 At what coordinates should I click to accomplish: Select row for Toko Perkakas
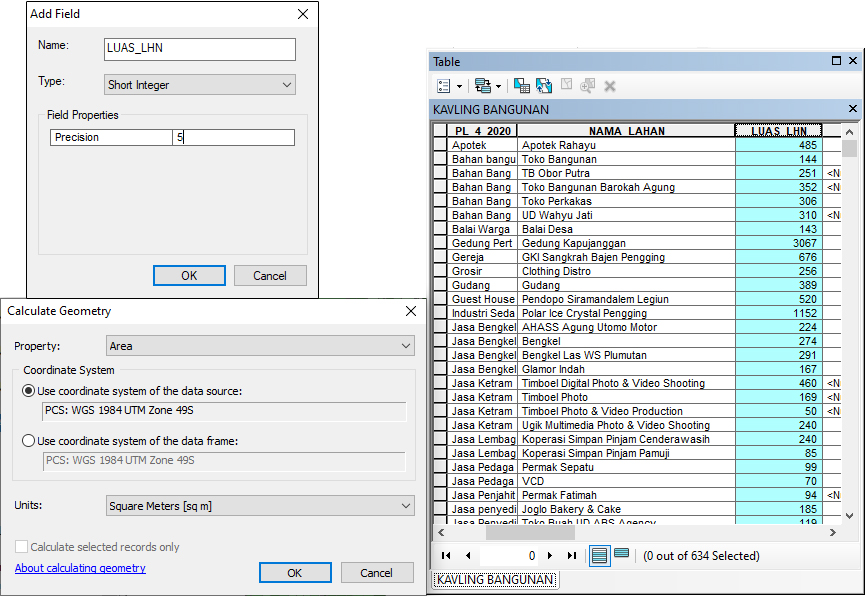tap(440, 201)
